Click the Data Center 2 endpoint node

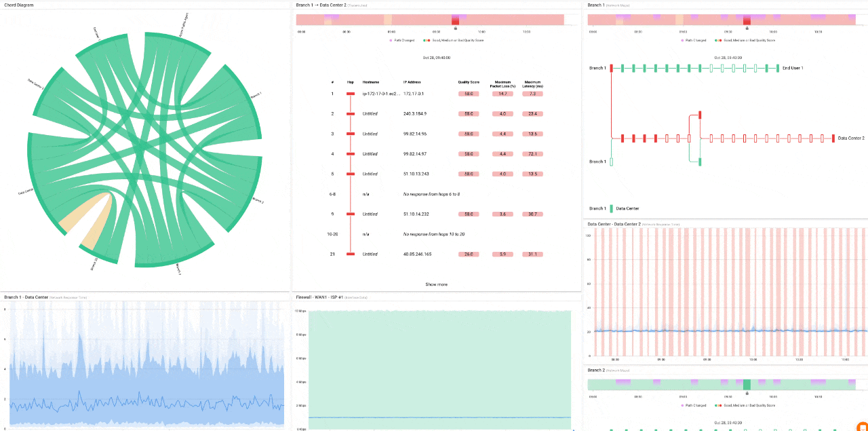[833, 138]
